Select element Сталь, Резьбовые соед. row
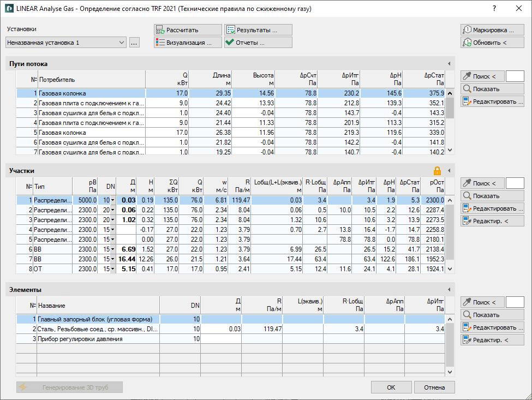This screenshot has height=400, width=532. click(x=231, y=329)
